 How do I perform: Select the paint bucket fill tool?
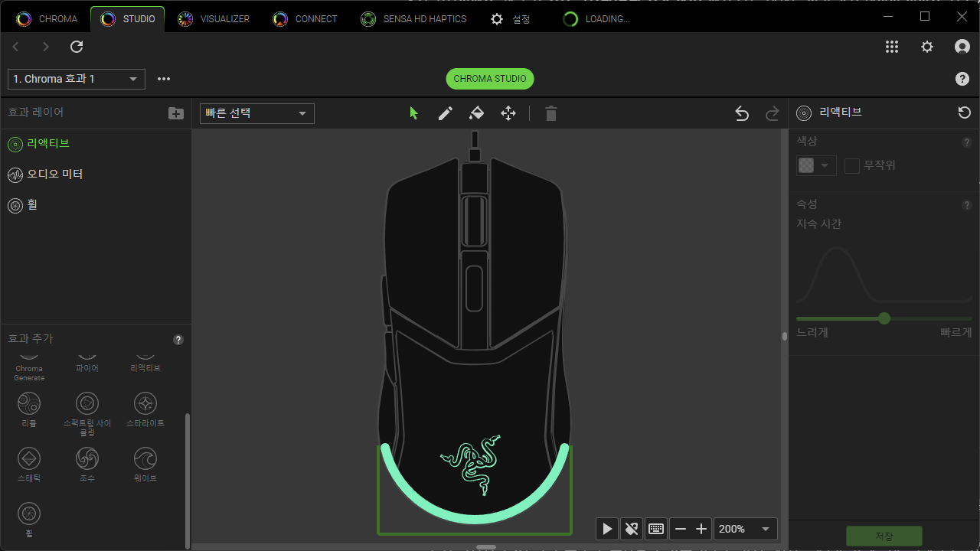476,113
